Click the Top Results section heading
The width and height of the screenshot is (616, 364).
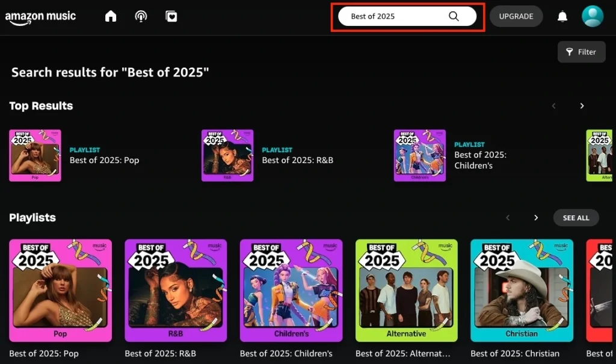[x=41, y=106]
